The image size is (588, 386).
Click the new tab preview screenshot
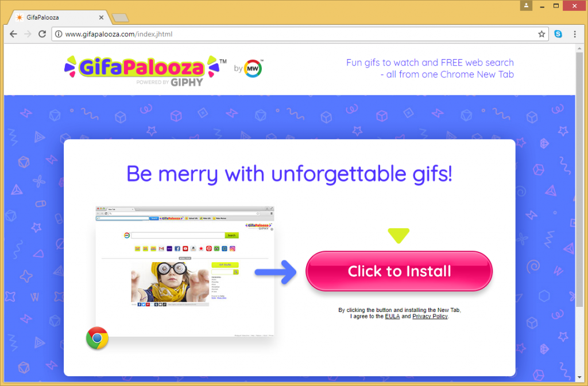pos(185,271)
